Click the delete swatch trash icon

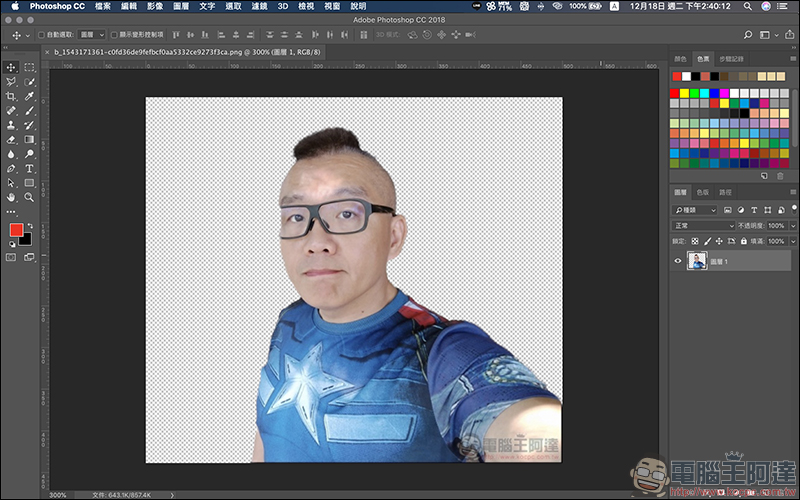[780, 176]
